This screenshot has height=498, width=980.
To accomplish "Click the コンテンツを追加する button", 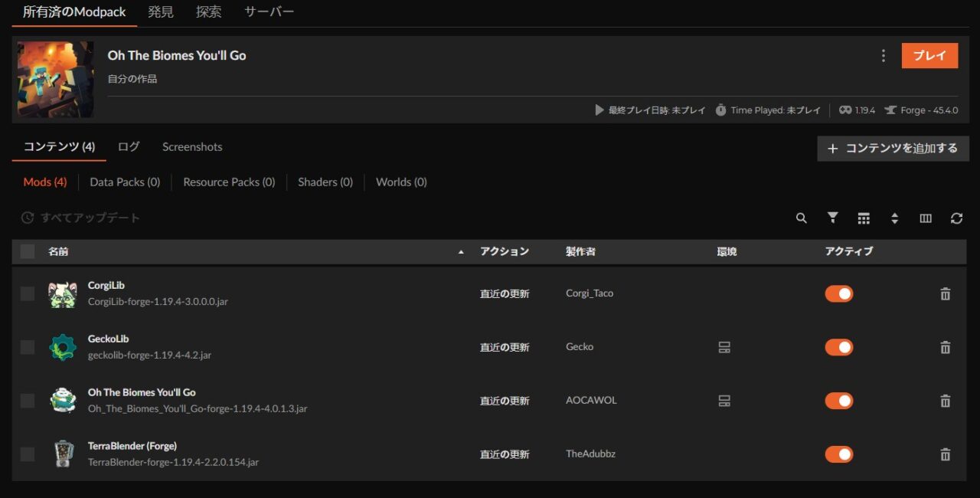I will (893, 149).
